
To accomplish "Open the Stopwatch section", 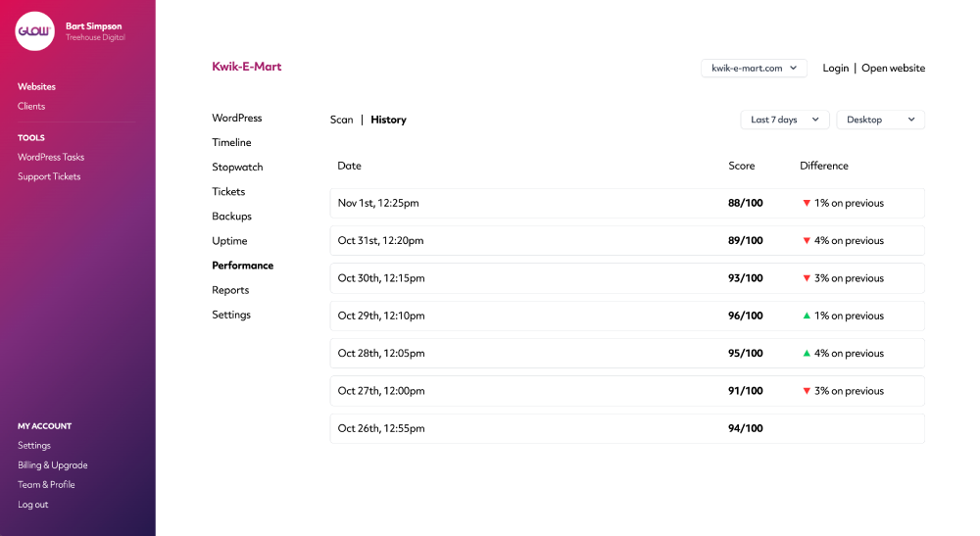I will [237, 167].
